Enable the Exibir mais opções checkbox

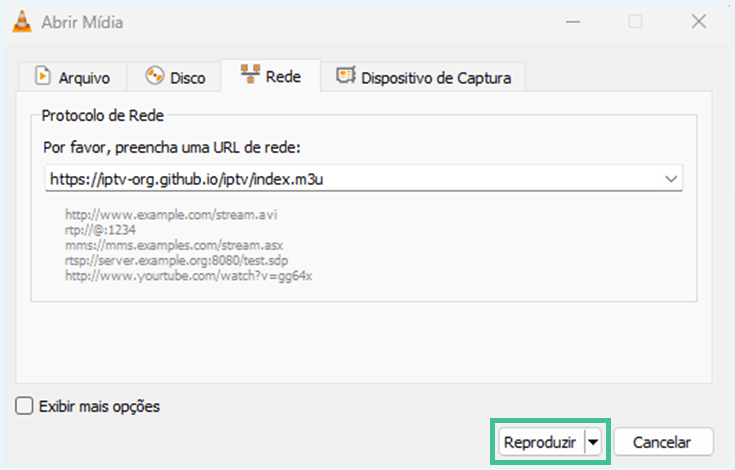(x=24, y=406)
